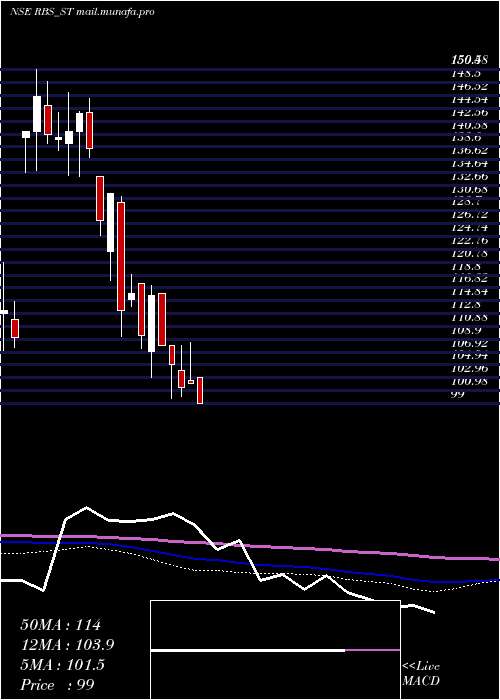The height and width of the screenshot is (700, 500).
Task: Click the 106.92 price level label
Action: (471, 343)
